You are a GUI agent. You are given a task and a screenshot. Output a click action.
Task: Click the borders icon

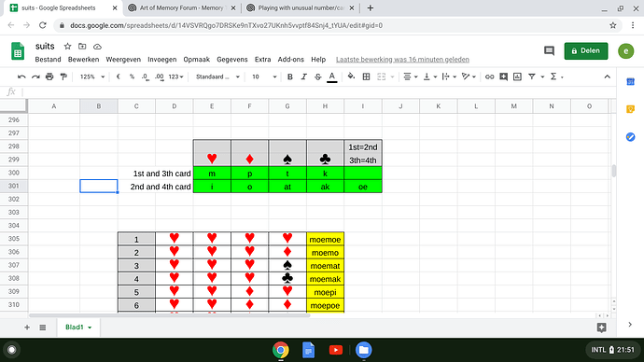point(366,77)
